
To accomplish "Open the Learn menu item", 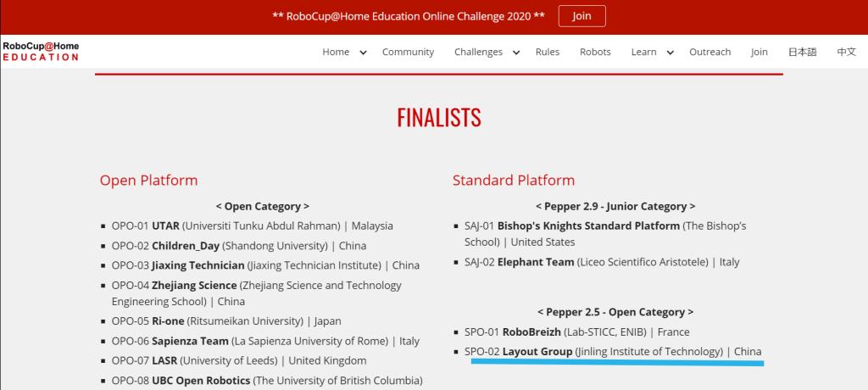I will 644,52.
